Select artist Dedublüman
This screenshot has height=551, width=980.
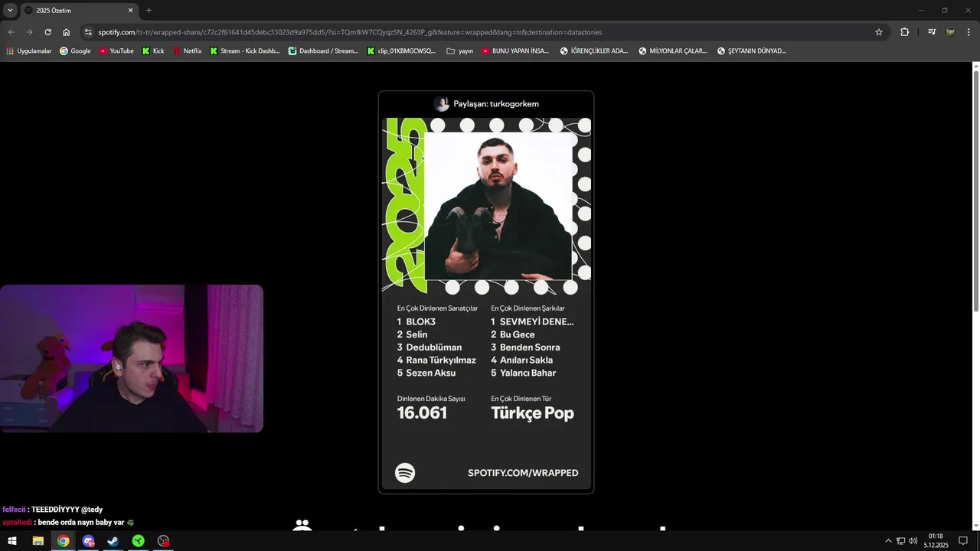(x=434, y=347)
